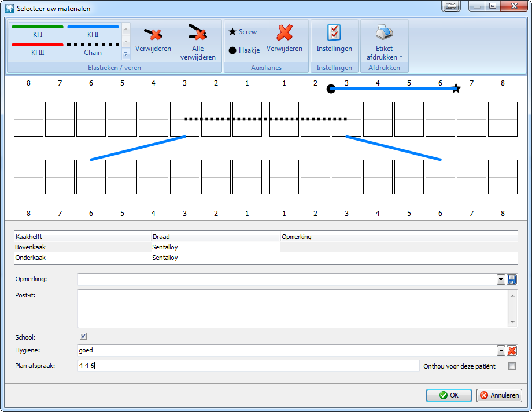This screenshot has width=532, height=412.
Task: Click the black hook marker on the chart
Action: click(x=331, y=89)
